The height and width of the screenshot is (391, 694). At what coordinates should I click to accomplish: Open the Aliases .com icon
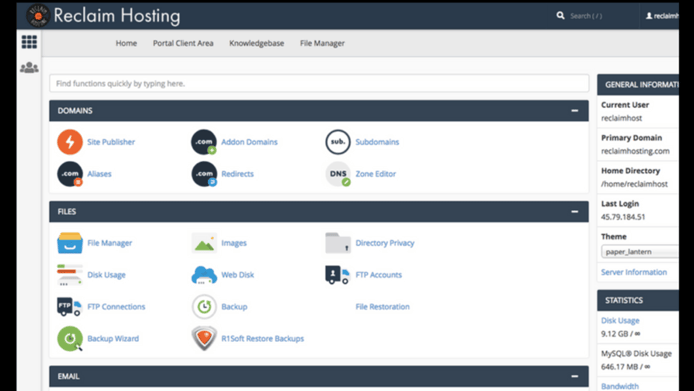pos(70,174)
